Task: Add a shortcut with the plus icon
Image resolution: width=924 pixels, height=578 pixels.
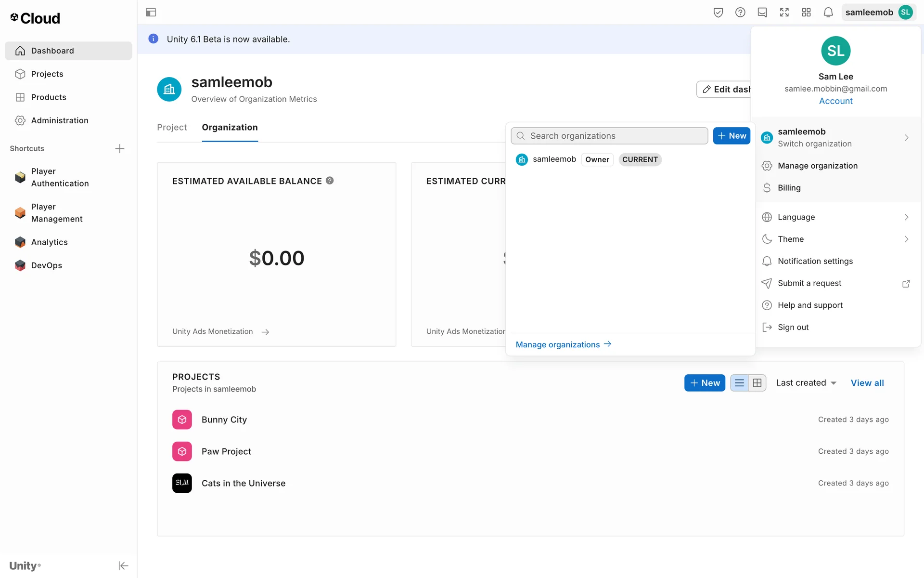Action: [120, 148]
